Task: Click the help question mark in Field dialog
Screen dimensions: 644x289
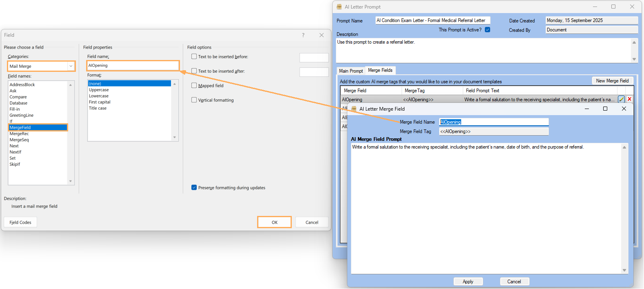Action: point(303,35)
